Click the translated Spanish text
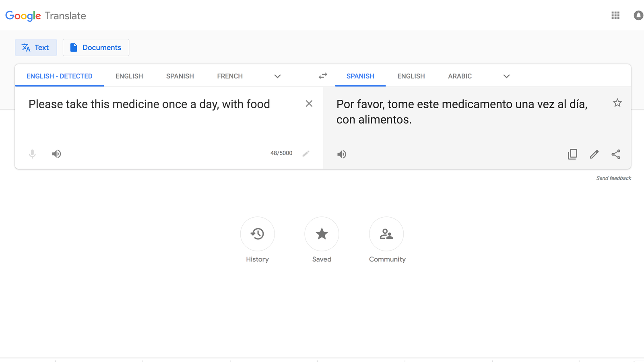Viewport: 644px width, 362px height. click(462, 112)
